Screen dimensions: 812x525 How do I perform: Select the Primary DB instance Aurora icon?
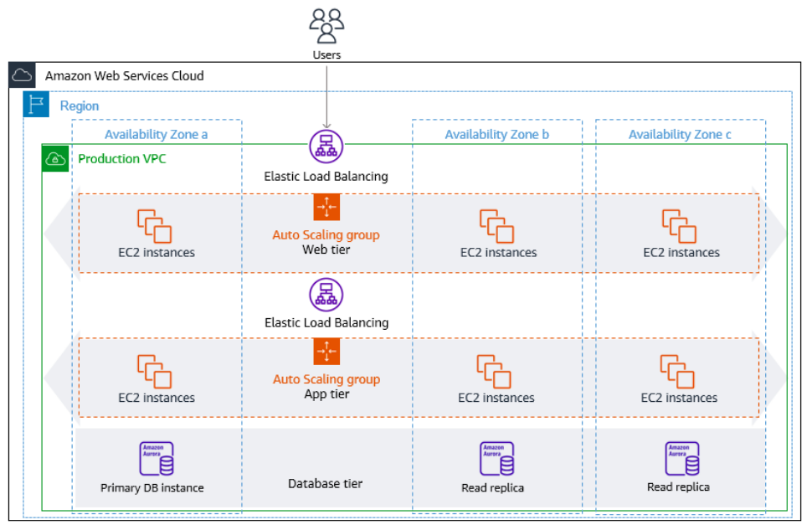(x=157, y=459)
